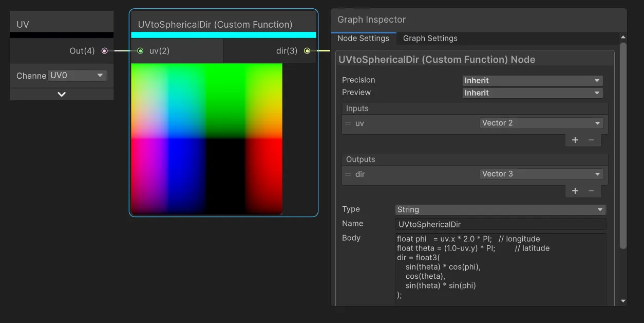The width and height of the screenshot is (644, 323).
Task: Click the drag handle beside the dir output row
Action: point(348,174)
